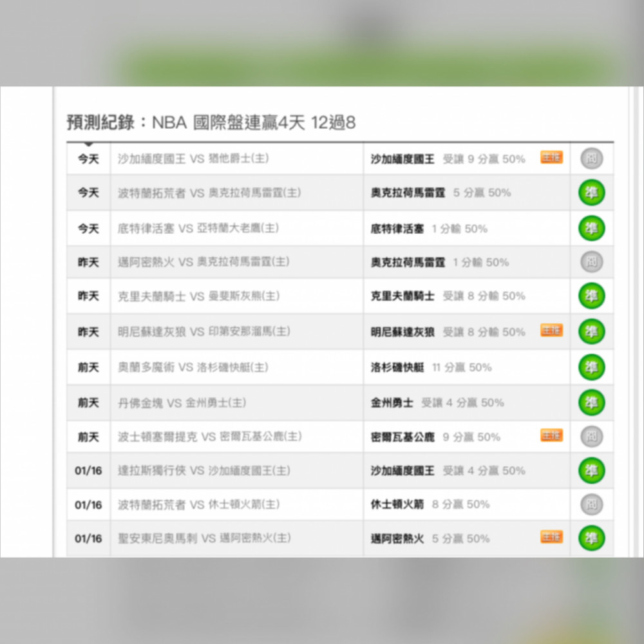The height and width of the screenshot is (644, 644).
Task: Select matchup 波特蘭拓荒者 VS 奧克拉荷馬雷霆(主)
Action: point(209,193)
